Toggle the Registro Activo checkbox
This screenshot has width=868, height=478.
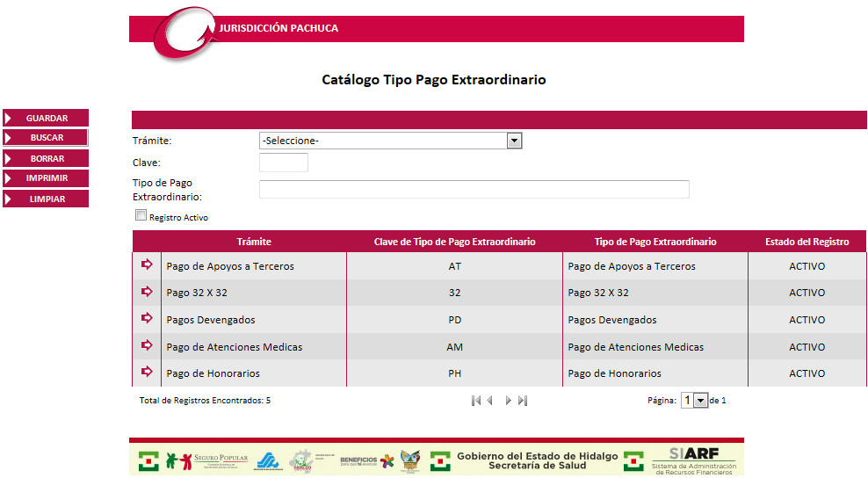[x=141, y=215]
